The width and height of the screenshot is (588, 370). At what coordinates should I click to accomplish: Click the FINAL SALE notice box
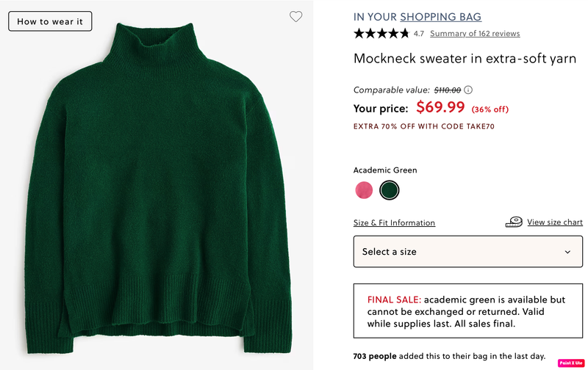point(467,311)
